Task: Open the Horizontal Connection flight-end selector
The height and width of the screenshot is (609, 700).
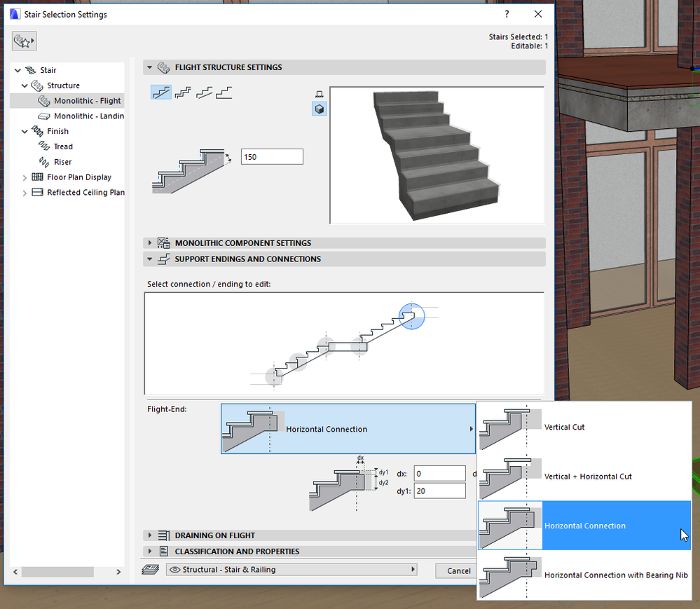Action: pos(348,429)
